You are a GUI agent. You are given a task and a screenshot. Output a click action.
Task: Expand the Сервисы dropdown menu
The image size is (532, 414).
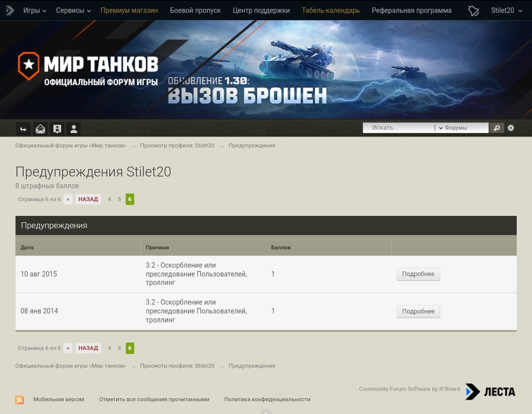point(73,10)
